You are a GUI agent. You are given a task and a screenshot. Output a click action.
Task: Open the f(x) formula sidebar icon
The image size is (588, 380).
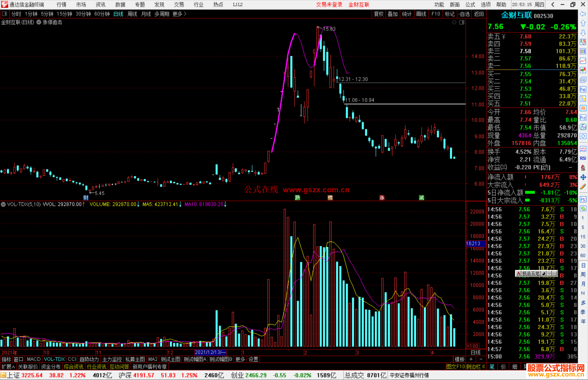click(x=583, y=127)
